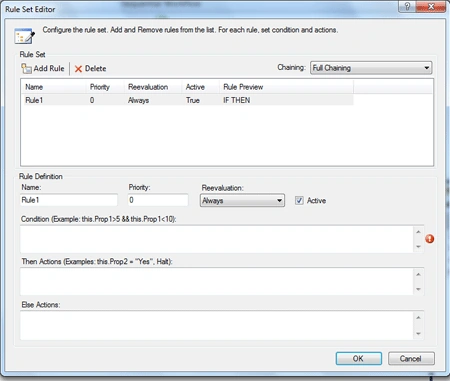Click Then Actions scroll down arrow
The height and width of the screenshot is (381, 450).
pyautogui.click(x=418, y=289)
